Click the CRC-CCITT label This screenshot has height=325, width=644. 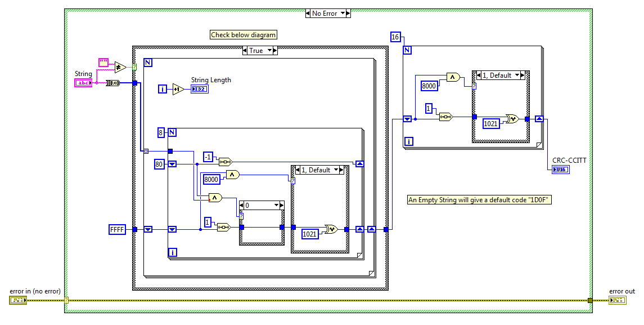(x=569, y=160)
